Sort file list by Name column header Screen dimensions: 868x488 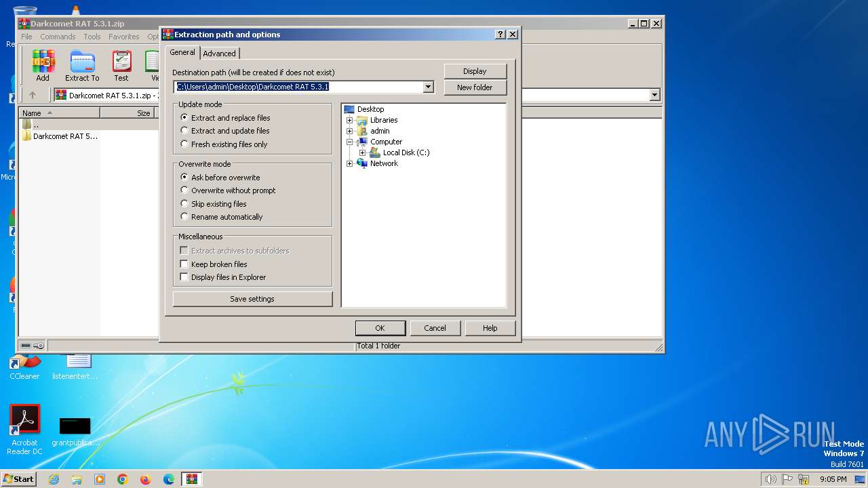(59, 113)
